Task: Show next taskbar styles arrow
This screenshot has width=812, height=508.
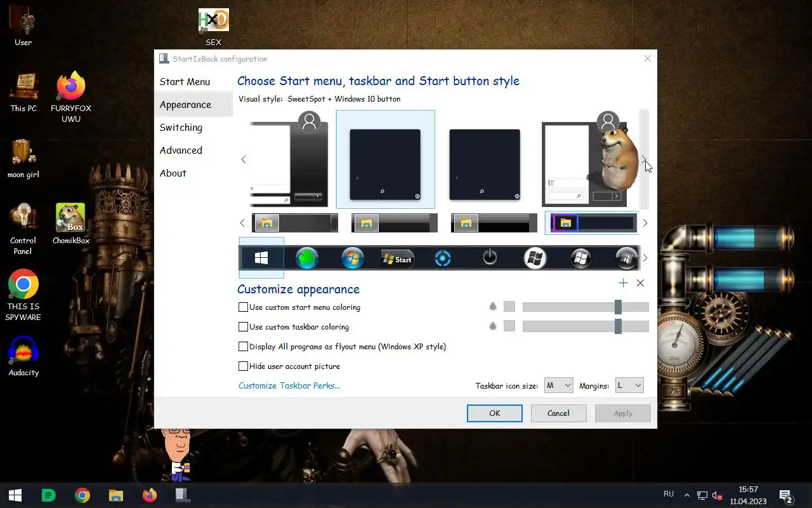Action: click(645, 223)
